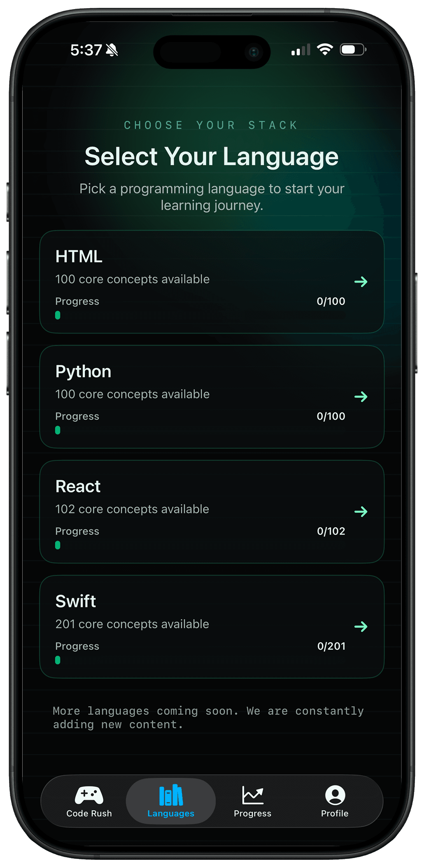
Task: Tap the silent mode bell icon
Action: pyautogui.click(x=112, y=50)
